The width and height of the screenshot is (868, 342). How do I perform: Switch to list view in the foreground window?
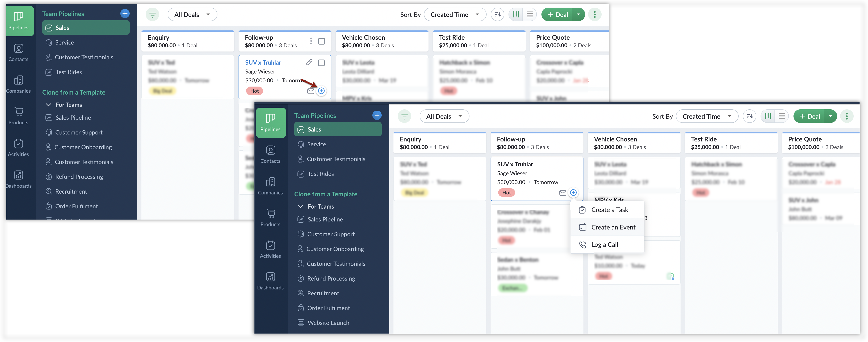point(781,116)
